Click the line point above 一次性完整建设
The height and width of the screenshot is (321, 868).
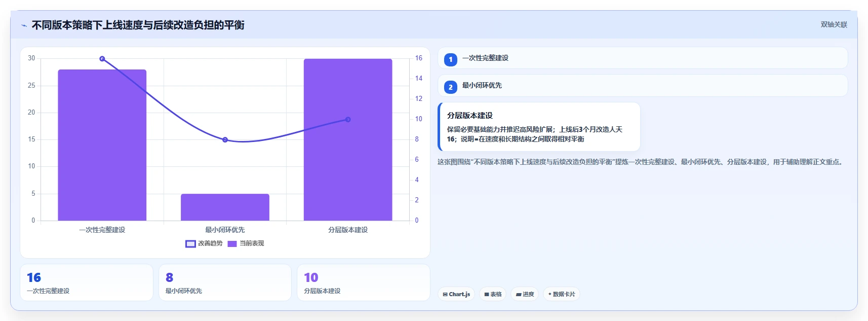pos(102,59)
